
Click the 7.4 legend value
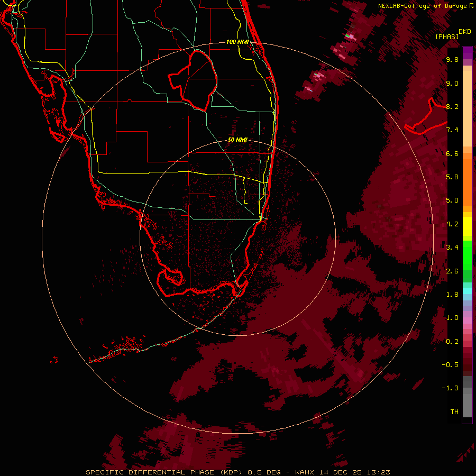coord(452,130)
